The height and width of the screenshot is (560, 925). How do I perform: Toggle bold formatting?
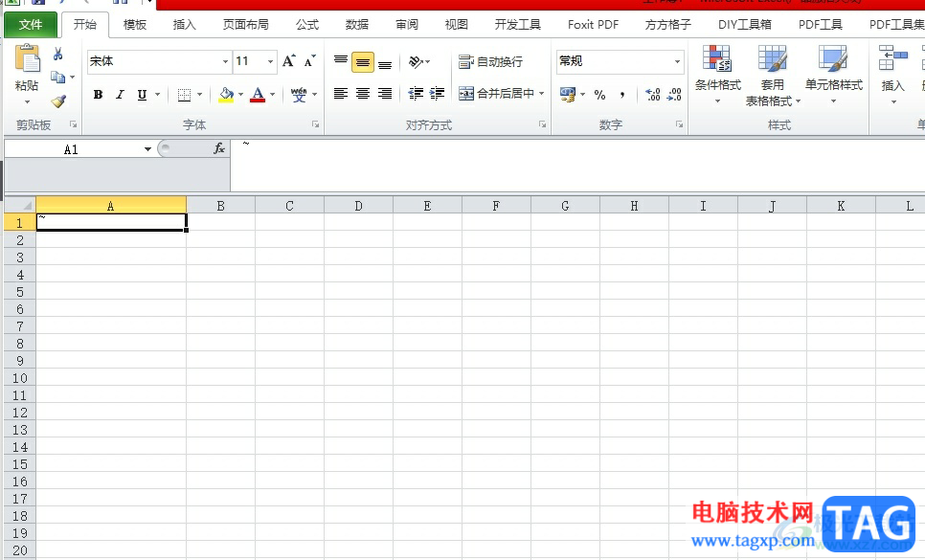pyautogui.click(x=98, y=95)
